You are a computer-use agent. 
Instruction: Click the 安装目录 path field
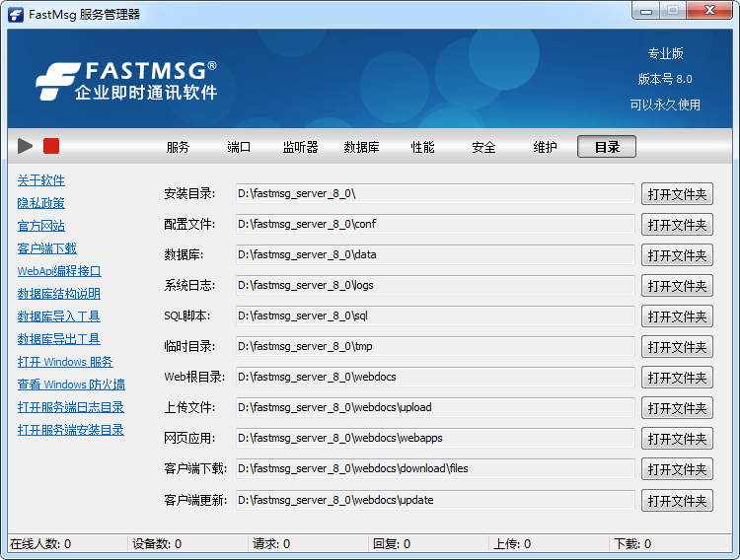coord(435,193)
